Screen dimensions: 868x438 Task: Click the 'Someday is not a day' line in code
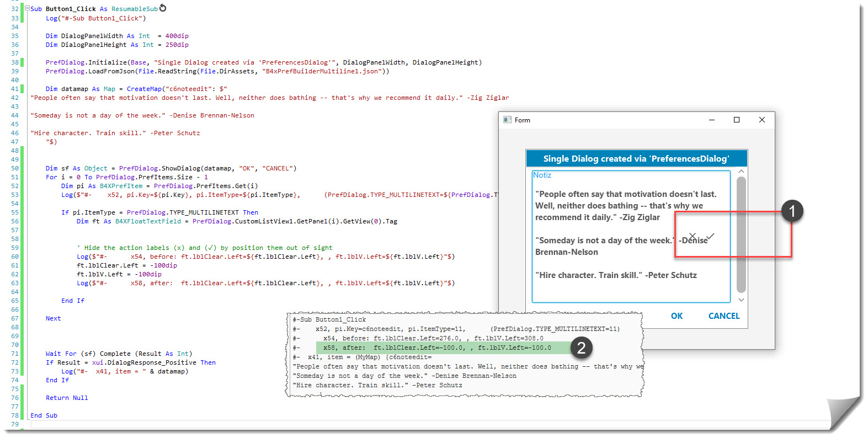tap(142, 115)
